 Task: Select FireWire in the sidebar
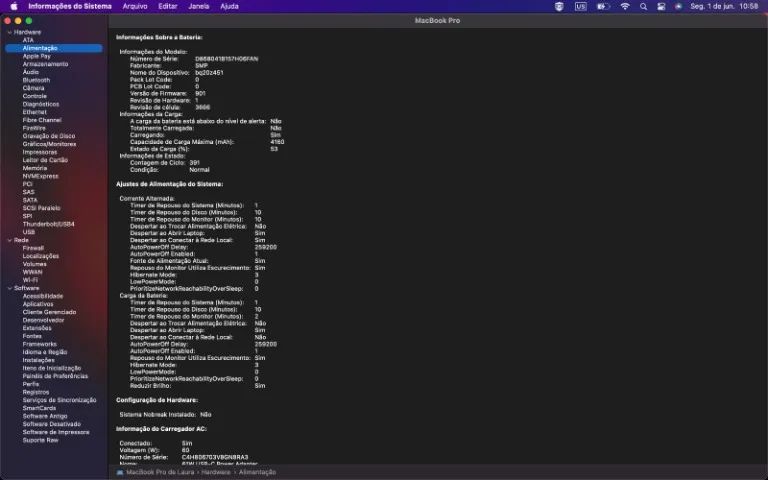click(x=34, y=128)
